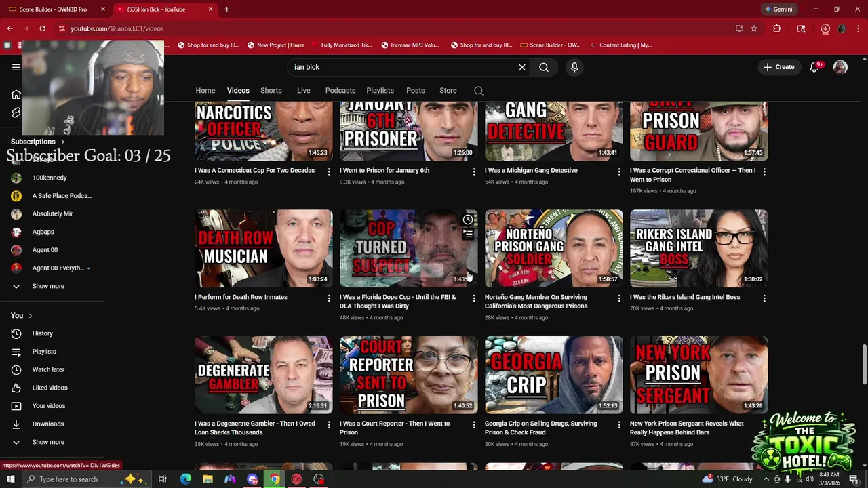Open options for 'I Was A Connecticut Cop' video
Screen dimensions: 868x488
point(329,172)
